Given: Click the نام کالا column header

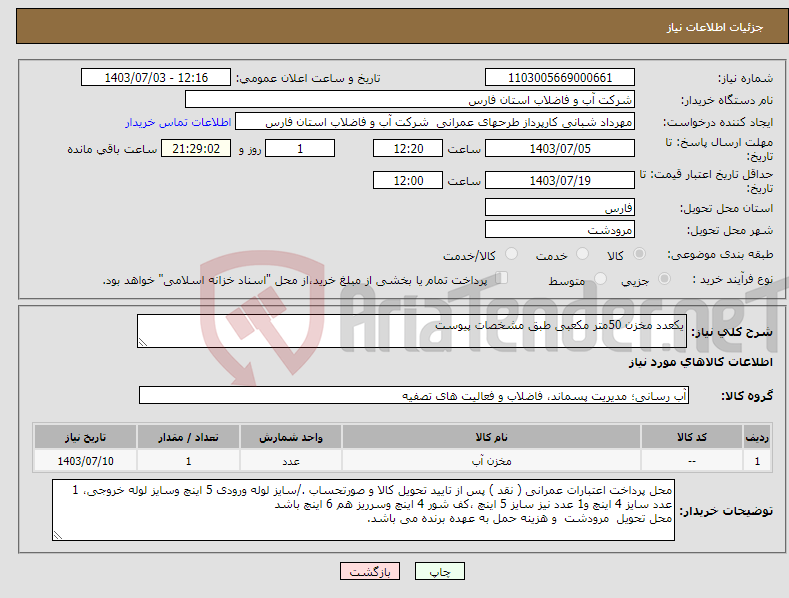Looking at the screenshot, I should (491, 437).
